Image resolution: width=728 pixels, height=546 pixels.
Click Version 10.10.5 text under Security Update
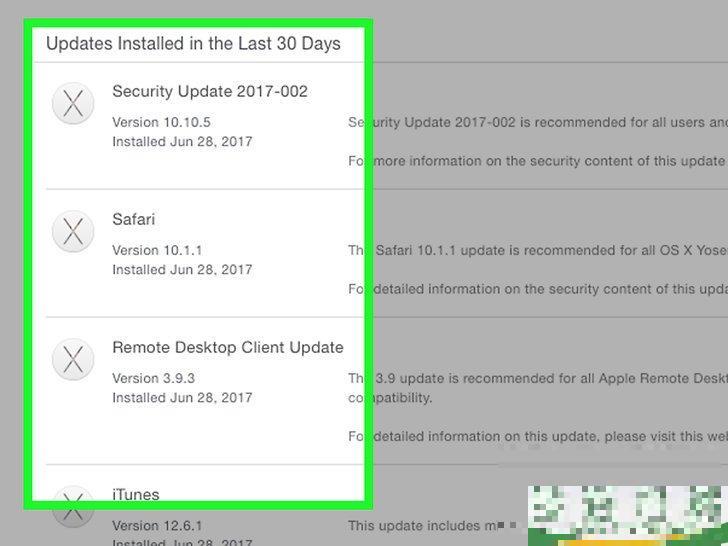point(161,123)
